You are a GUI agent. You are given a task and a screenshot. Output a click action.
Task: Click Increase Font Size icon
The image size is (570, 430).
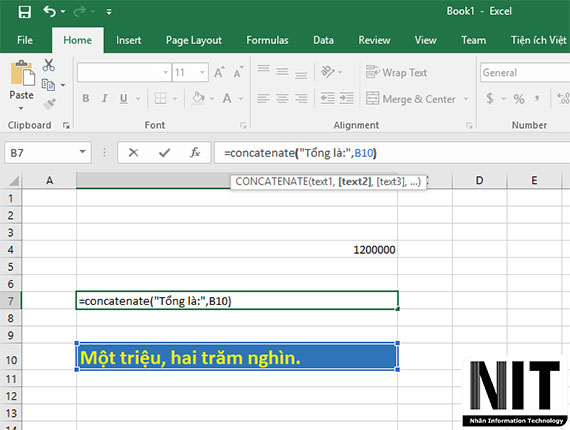pos(219,72)
